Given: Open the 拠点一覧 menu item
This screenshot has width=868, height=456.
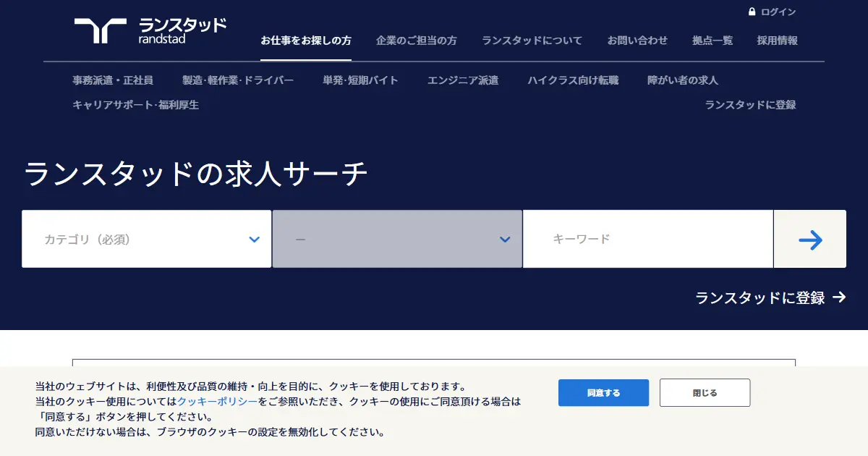Looking at the screenshot, I should (712, 41).
